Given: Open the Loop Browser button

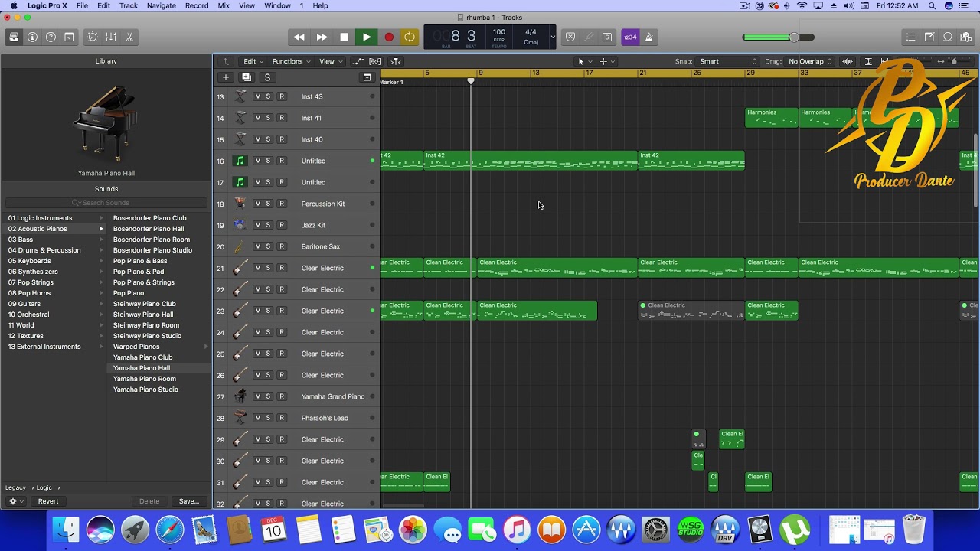Looking at the screenshot, I should 947,37.
